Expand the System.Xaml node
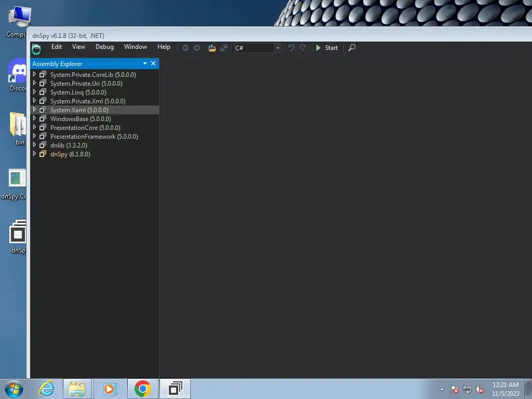Screen dimensions: 532x399 tap(34, 109)
